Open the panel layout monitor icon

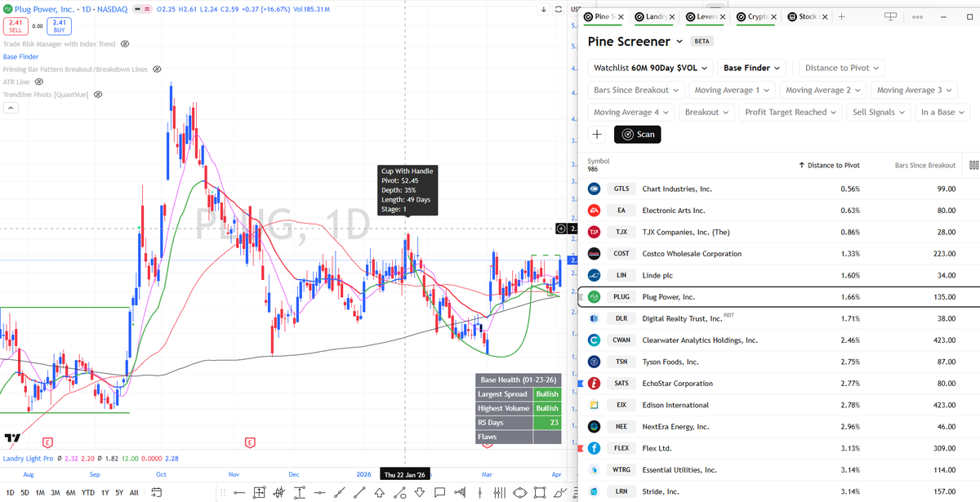pos(891,16)
